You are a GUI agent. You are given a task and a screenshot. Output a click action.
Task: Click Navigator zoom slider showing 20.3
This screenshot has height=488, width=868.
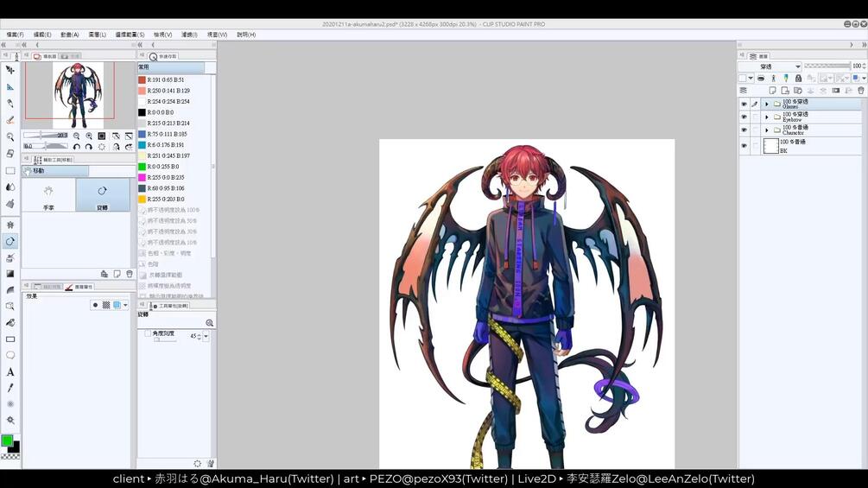[x=46, y=136]
